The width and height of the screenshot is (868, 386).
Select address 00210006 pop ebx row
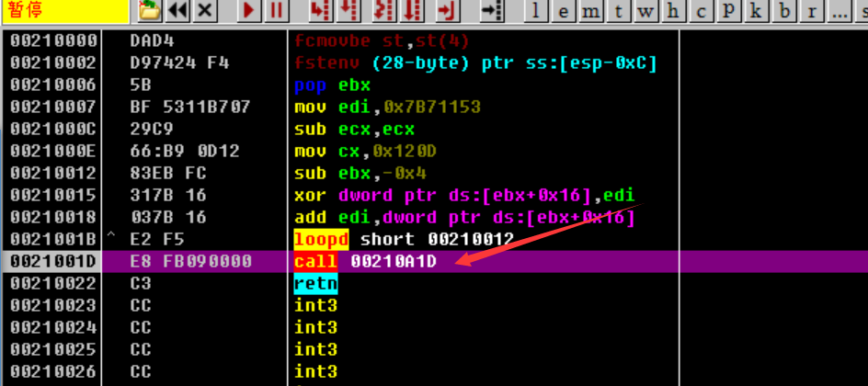point(53,85)
